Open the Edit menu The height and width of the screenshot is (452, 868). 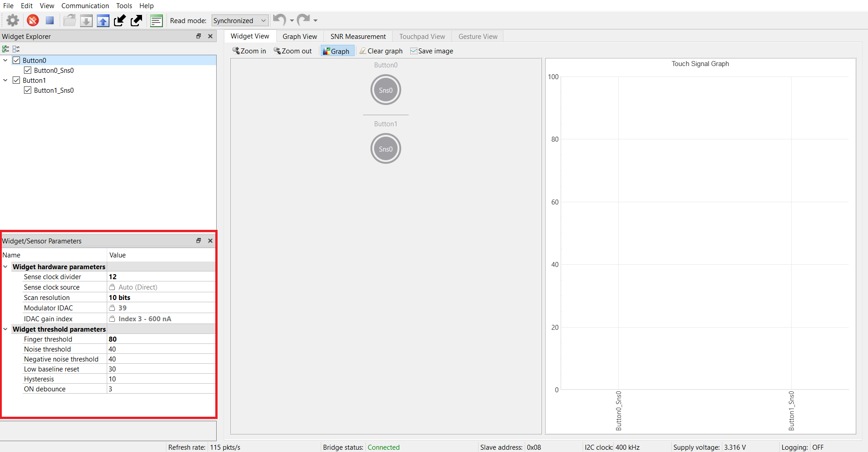(27, 5)
